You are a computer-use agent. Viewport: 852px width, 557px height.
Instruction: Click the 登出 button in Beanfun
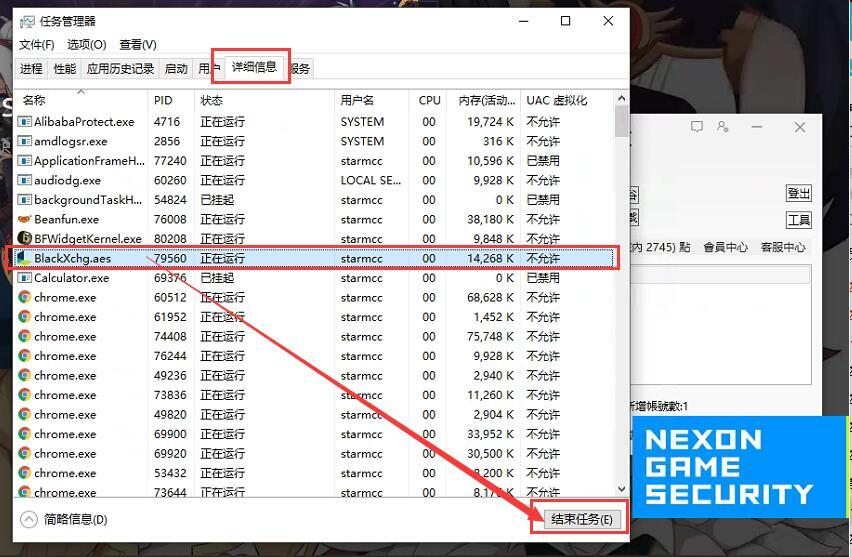[x=798, y=193]
